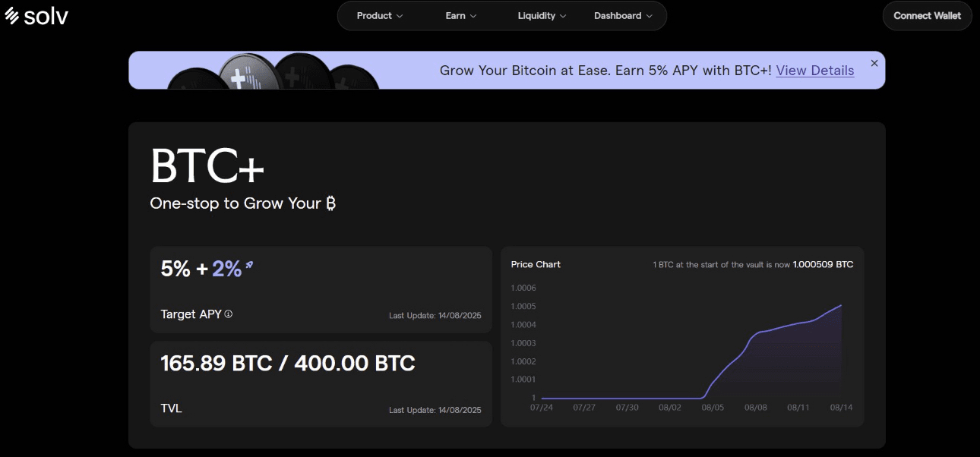Image resolution: width=980 pixels, height=457 pixels.
Task: Click the rocket boost icon beside 2%
Action: 249,265
